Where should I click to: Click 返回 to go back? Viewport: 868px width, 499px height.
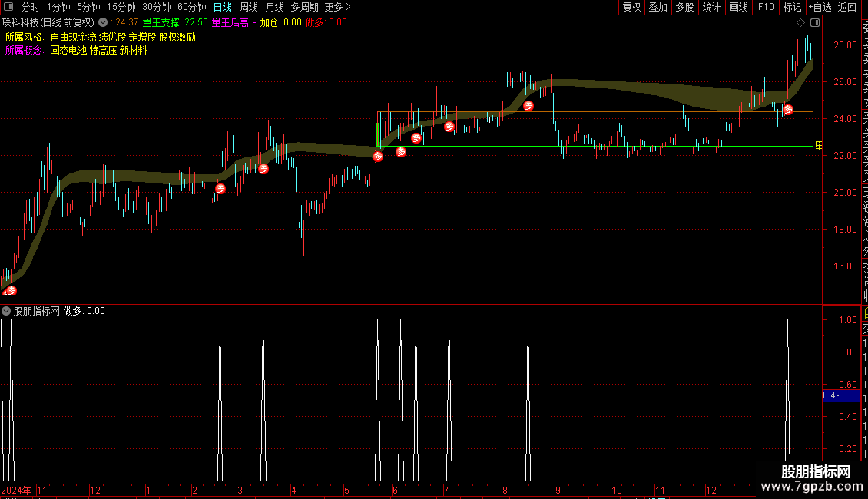847,7
